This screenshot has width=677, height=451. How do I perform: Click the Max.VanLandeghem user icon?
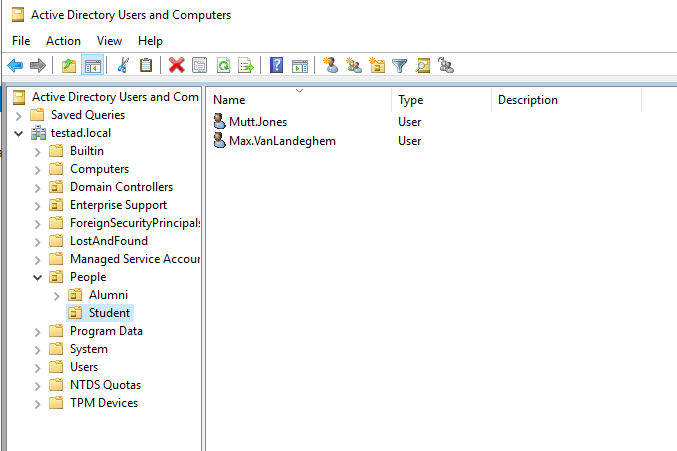click(220, 140)
